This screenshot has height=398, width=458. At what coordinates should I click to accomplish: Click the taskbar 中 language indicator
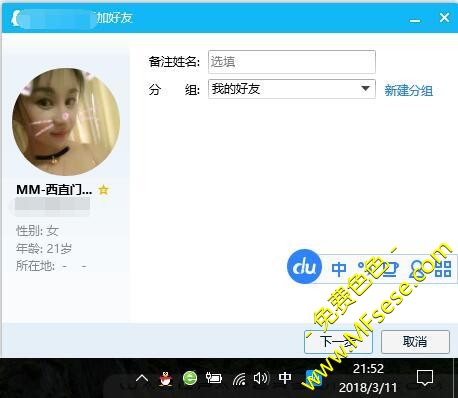click(x=285, y=378)
